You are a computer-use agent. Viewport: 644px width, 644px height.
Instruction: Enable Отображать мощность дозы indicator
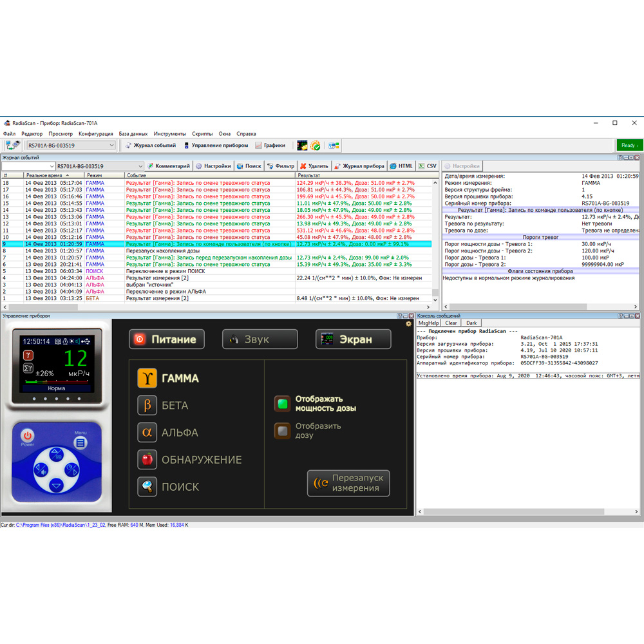(282, 404)
